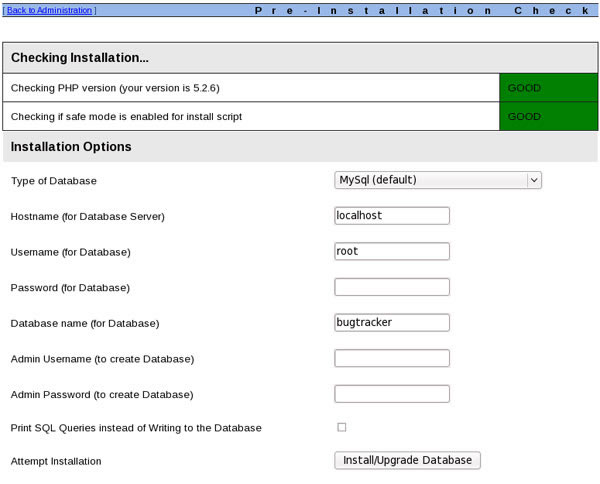Open the Back to Administration link
600x484 pixels.
(49, 10)
